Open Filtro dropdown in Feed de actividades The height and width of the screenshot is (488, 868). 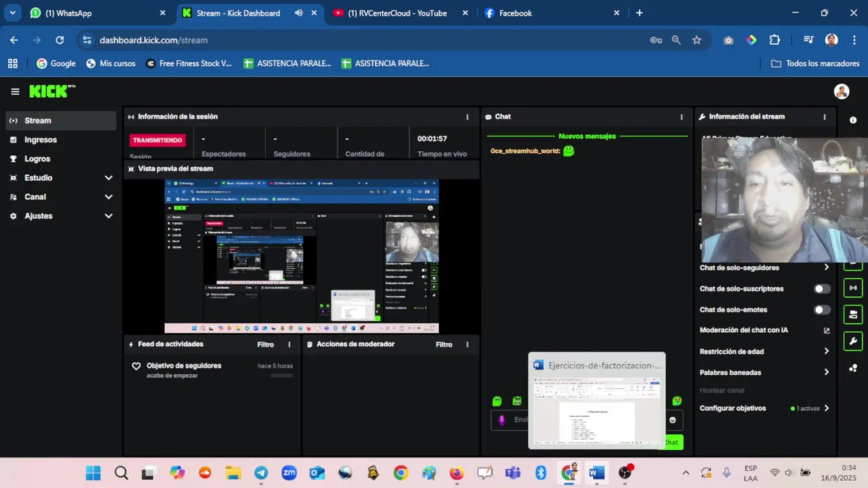click(266, 344)
